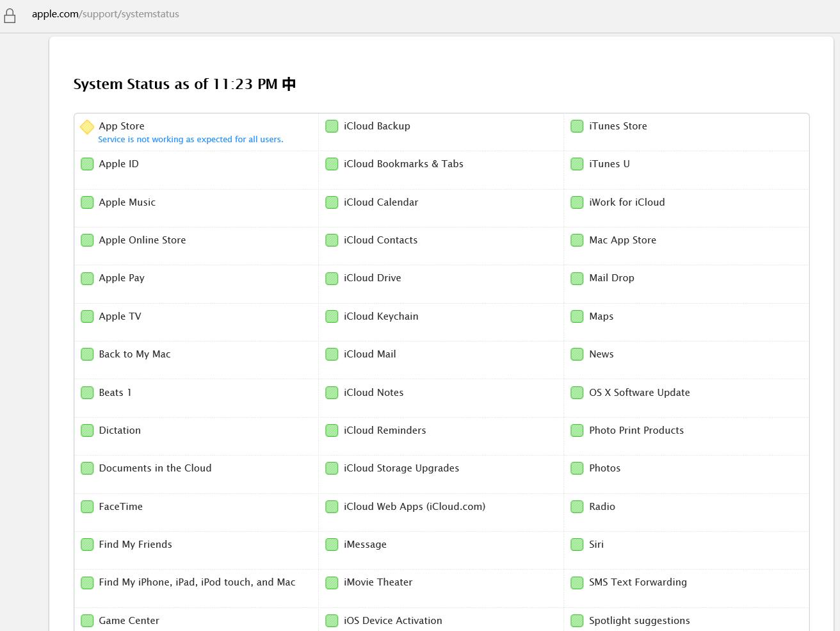
Task: Click the status icon for iTunes U
Action: 577,165
